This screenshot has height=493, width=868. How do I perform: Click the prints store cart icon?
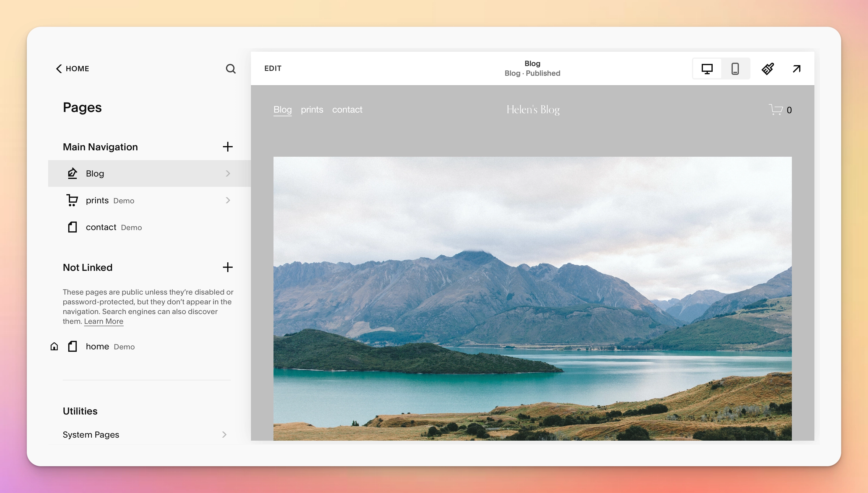click(x=72, y=200)
